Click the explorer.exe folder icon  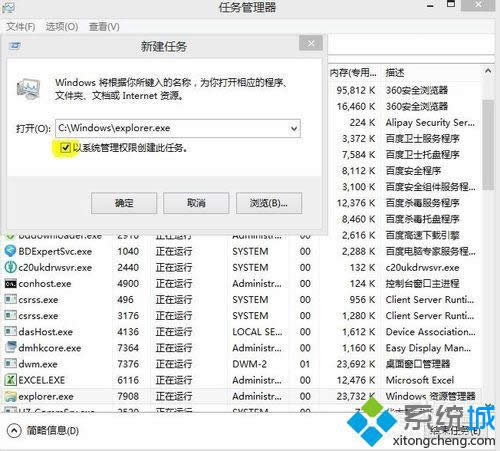pos(10,396)
